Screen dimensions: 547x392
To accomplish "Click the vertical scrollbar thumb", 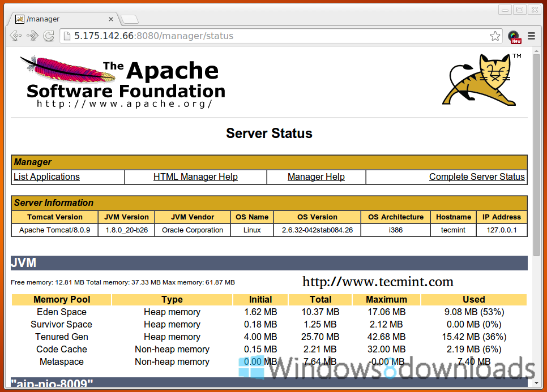I will [537, 155].
